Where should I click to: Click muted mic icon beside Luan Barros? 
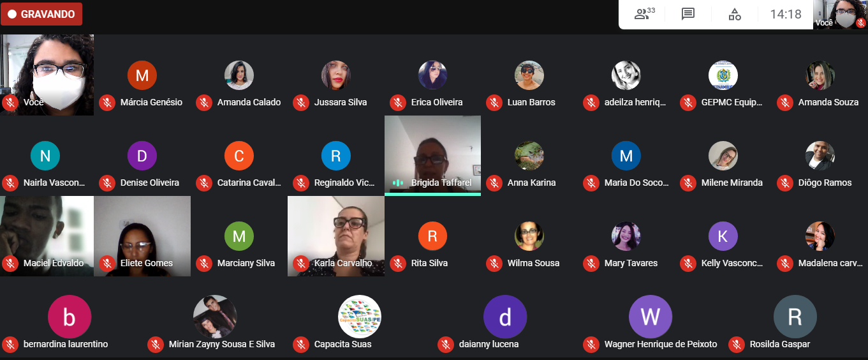[494, 102]
